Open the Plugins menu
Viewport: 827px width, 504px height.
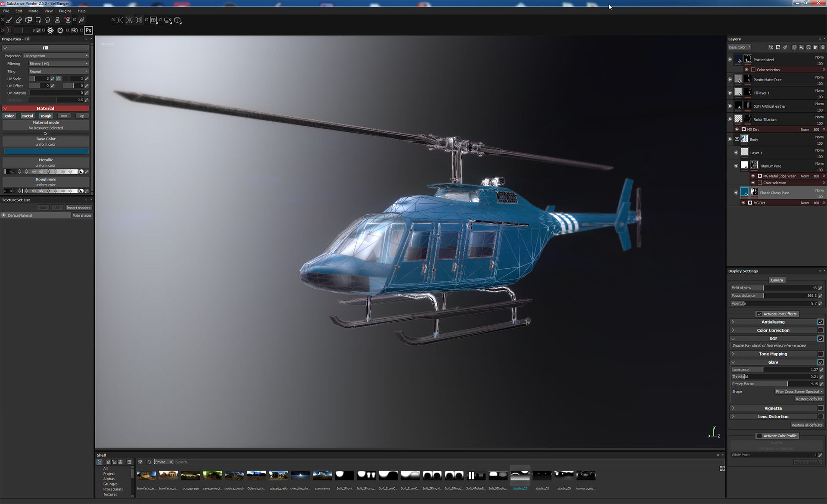[65, 11]
